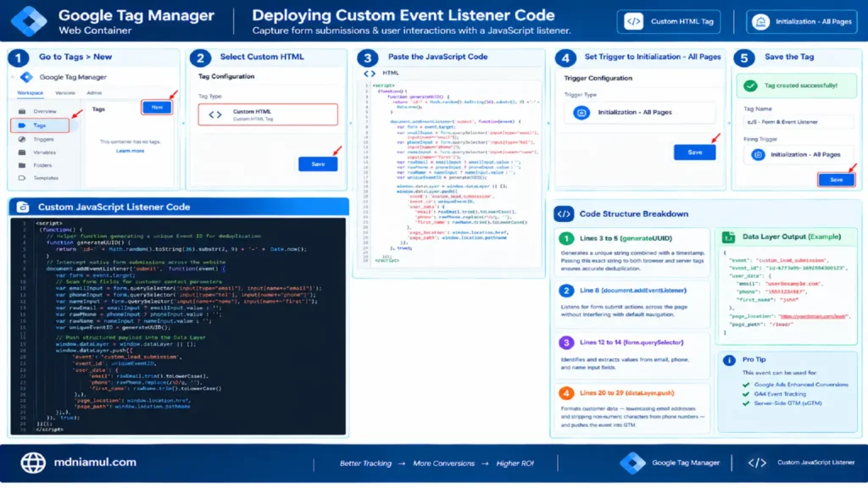Click the Triggers sidebar icon
The image size is (868, 488).
[x=22, y=140]
